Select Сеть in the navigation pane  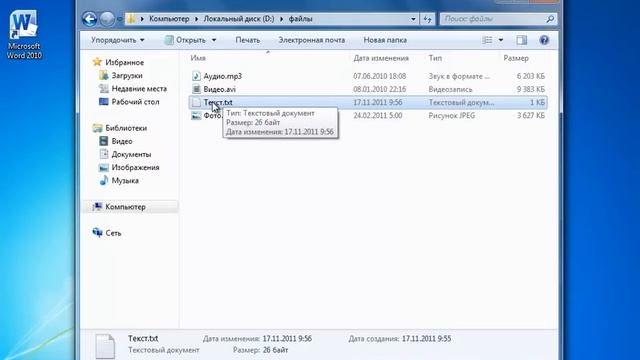(x=113, y=233)
